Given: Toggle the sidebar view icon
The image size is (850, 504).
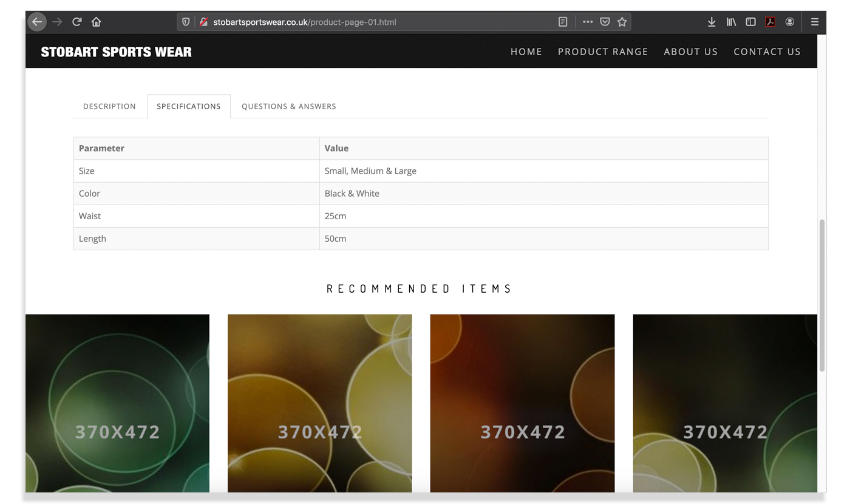Looking at the screenshot, I should point(750,22).
